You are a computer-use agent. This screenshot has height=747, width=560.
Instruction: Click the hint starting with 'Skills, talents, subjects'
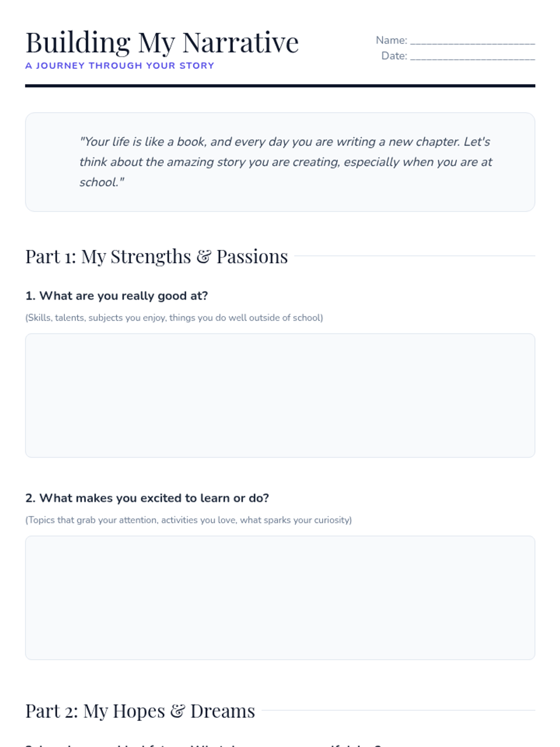pos(174,318)
